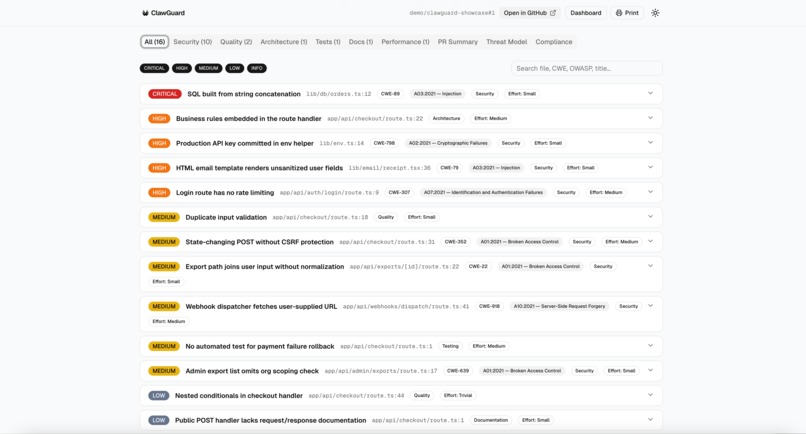Click the CRITICAL badge on SQL finding
Image resolution: width=806 pixels, height=434 pixels.
[x=164, y=94]
